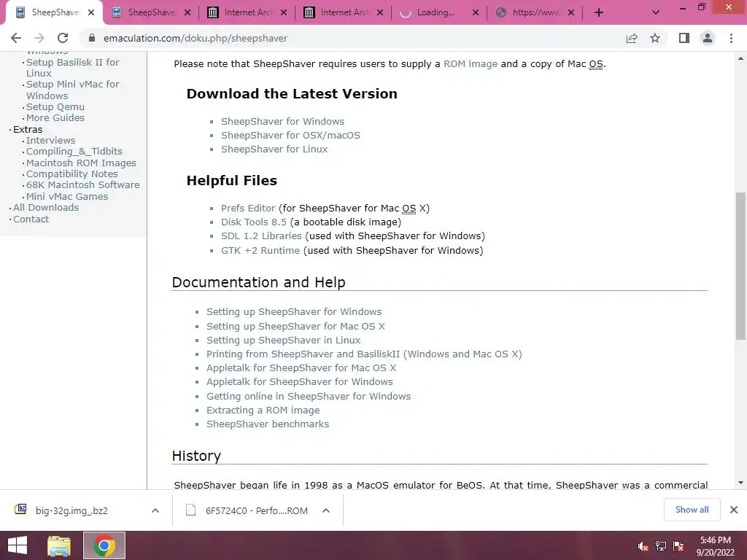Download SheepShaver for Linux
Screen dimensions: 747x560
point(274,149)
